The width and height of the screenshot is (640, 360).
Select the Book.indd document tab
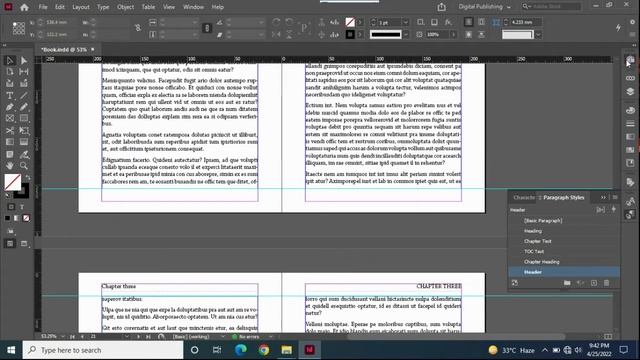(64, 50)
